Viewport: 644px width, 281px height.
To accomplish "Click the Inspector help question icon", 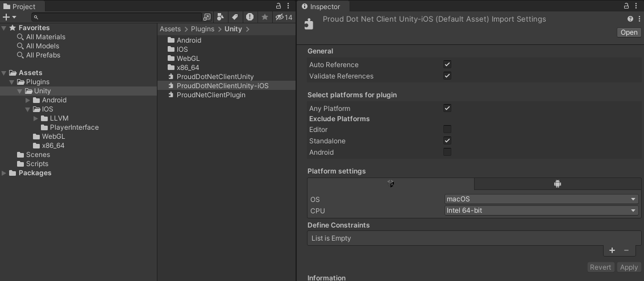I will tap(630, 19).
